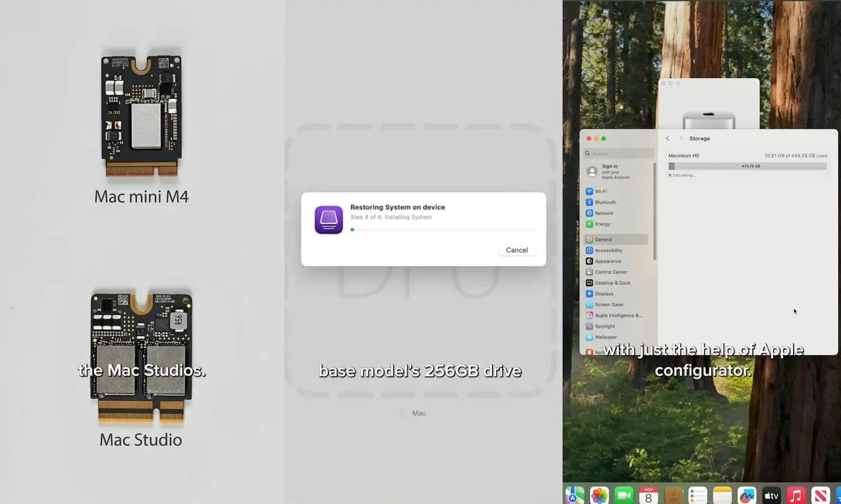Click inside the System Settings search field

pyautogui.click(x=619, y=153)
